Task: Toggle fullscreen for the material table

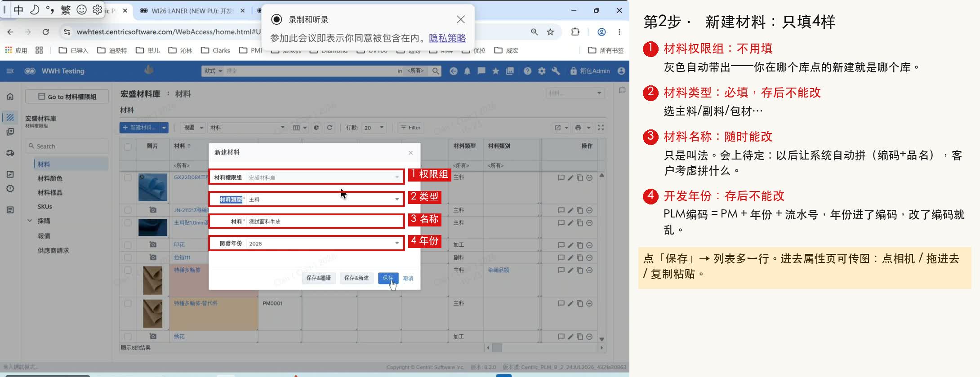Action: tap(601, 128)
